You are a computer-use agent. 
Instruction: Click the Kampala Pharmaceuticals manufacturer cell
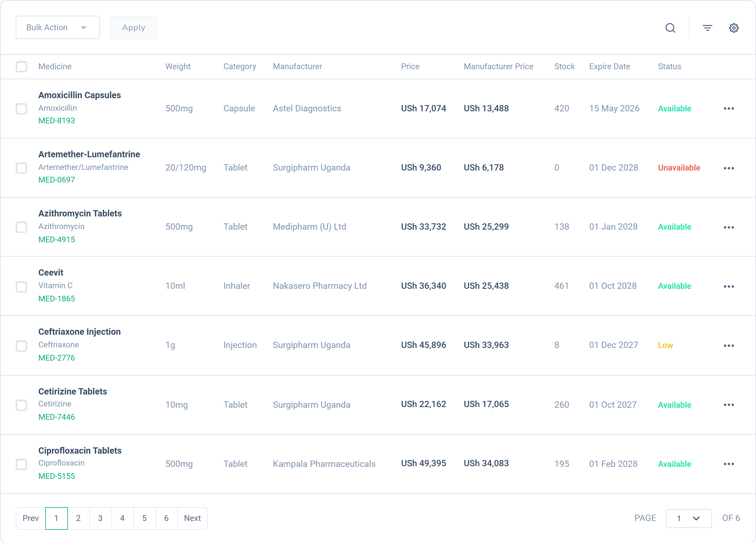click(324, 464)
